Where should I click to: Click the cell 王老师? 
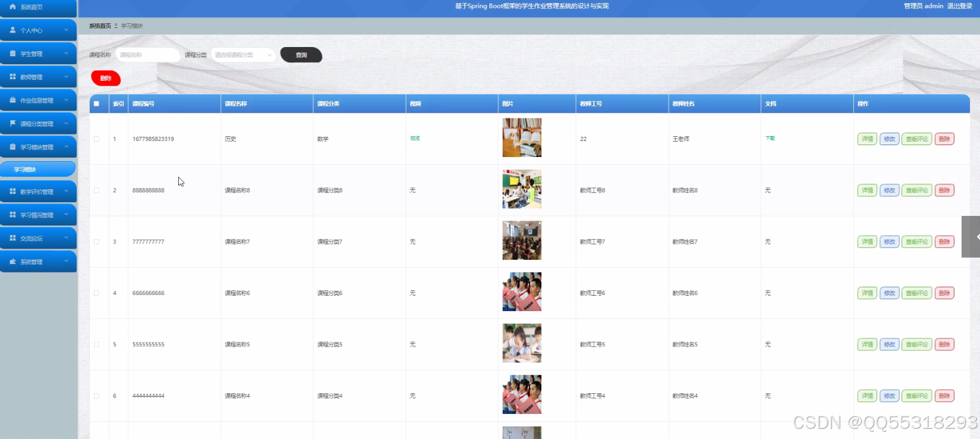point(681,139)
